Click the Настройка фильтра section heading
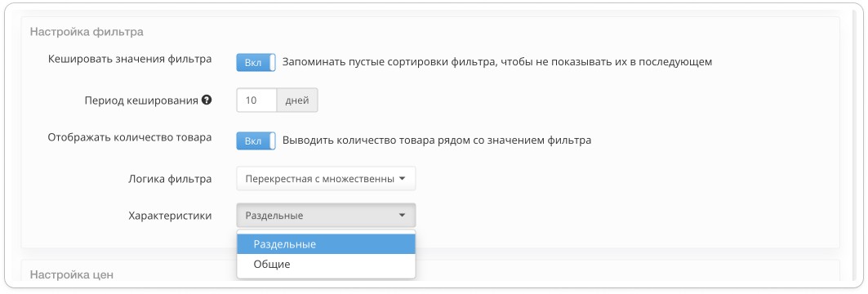This screenshot has height=294, width=868. coord(87,32)
